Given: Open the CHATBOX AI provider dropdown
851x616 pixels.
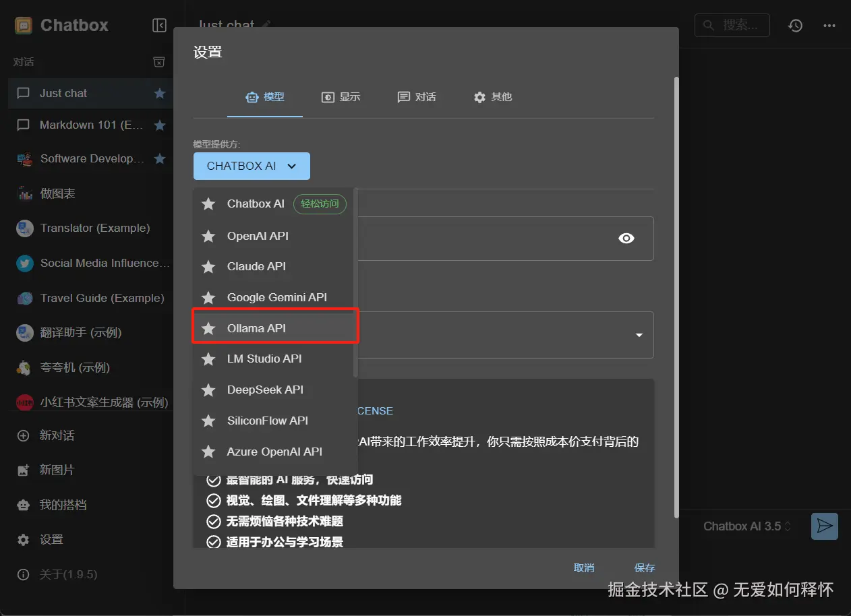Looking at the screenshot, I should tap(252, 166).
